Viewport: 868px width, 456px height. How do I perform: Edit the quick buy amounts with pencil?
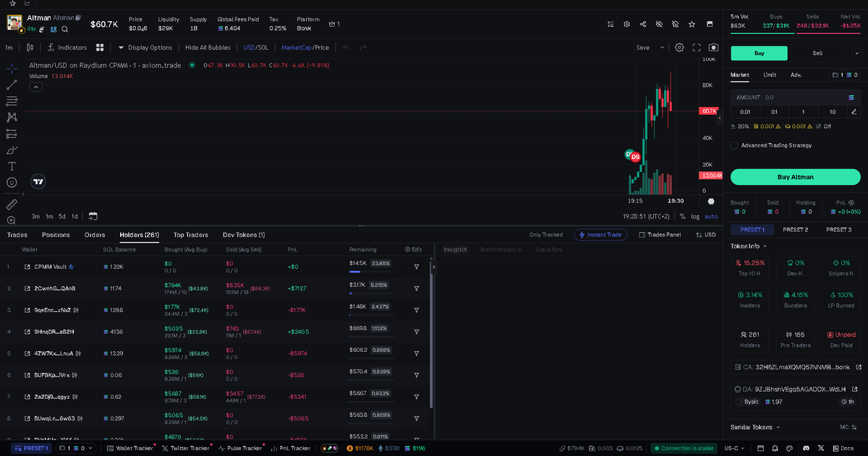pyautogui.click(x=854, y=111)
